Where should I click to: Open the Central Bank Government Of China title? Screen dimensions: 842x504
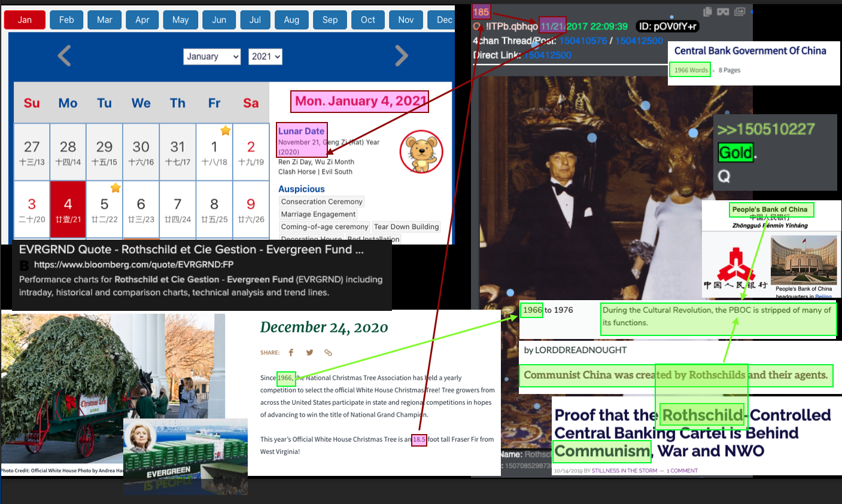tap(750, 51)
